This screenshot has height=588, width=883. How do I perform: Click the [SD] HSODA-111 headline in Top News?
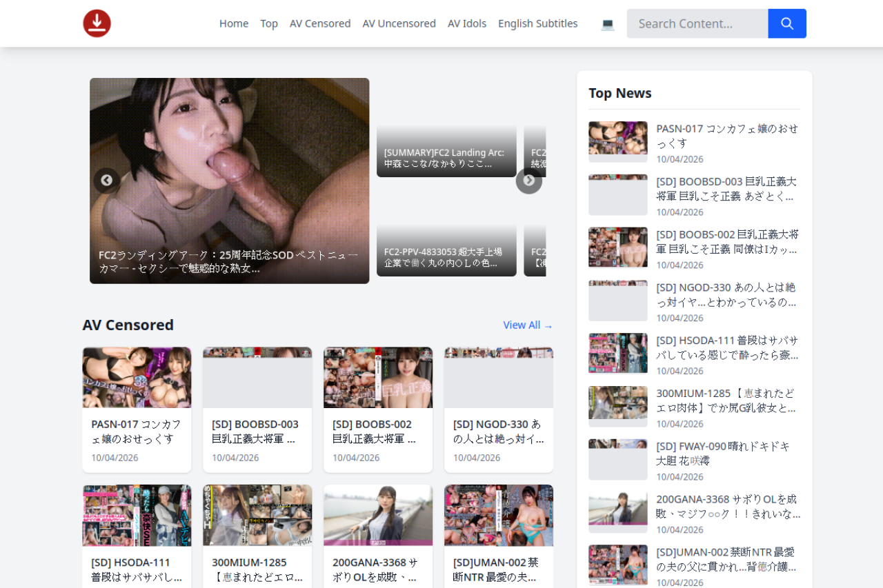click(728, 348)
